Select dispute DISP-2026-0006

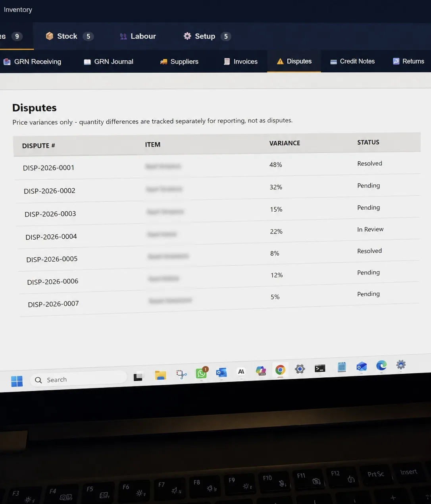pos(53,282)
